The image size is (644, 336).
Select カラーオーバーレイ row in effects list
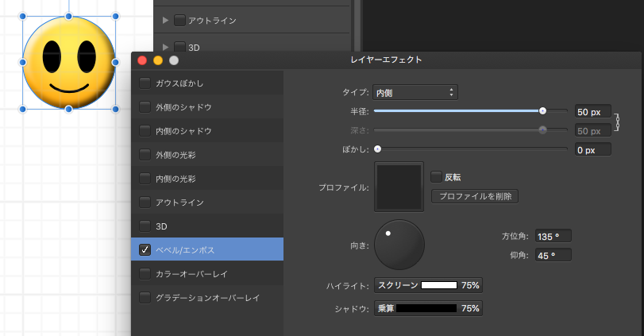[207, 273]
